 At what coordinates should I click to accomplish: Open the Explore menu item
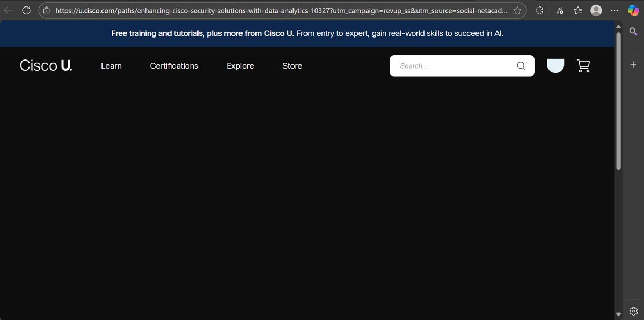pyautogui.click(x=240, y=65)
